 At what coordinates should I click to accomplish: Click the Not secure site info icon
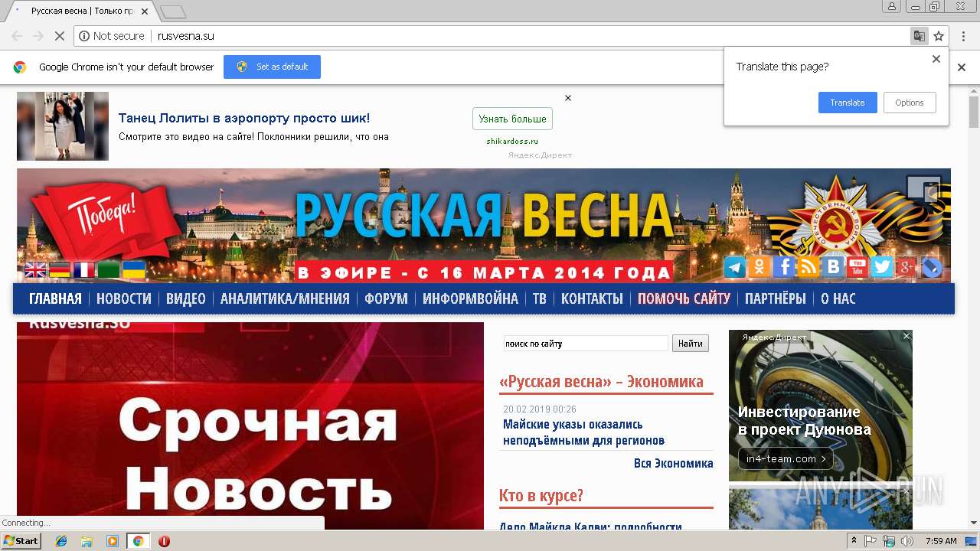coord(84,36)
